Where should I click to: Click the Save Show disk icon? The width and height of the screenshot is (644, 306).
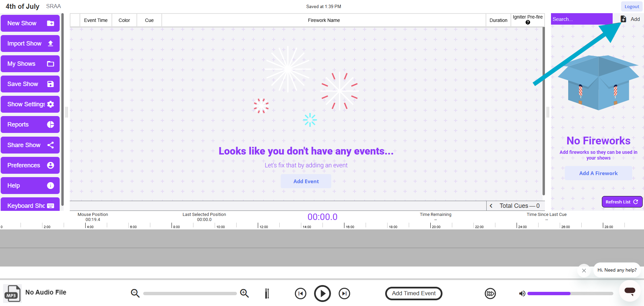(x=51, y=84)
